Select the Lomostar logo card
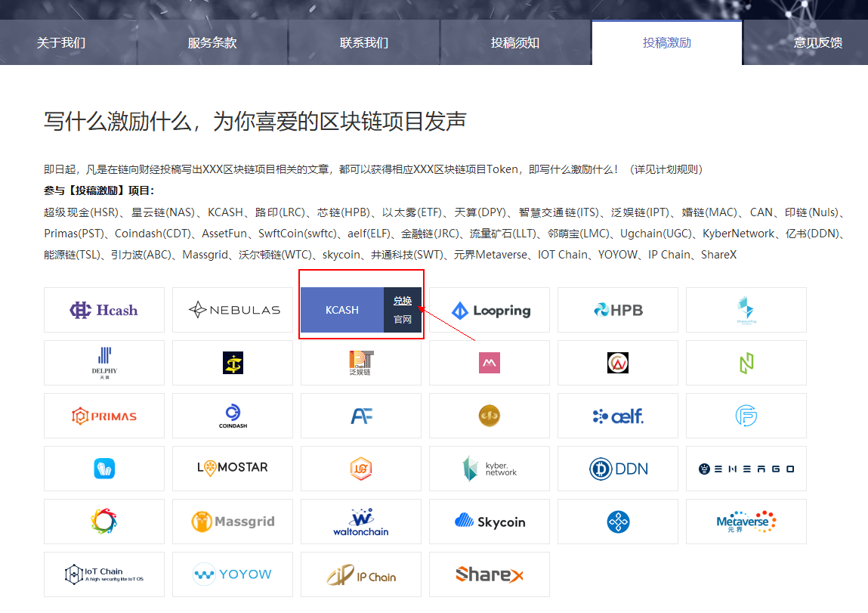868x613 pixels. (233, 469)
